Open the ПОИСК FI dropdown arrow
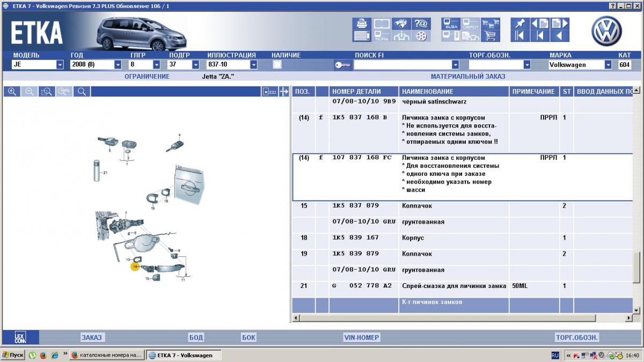 coord(456,65)
